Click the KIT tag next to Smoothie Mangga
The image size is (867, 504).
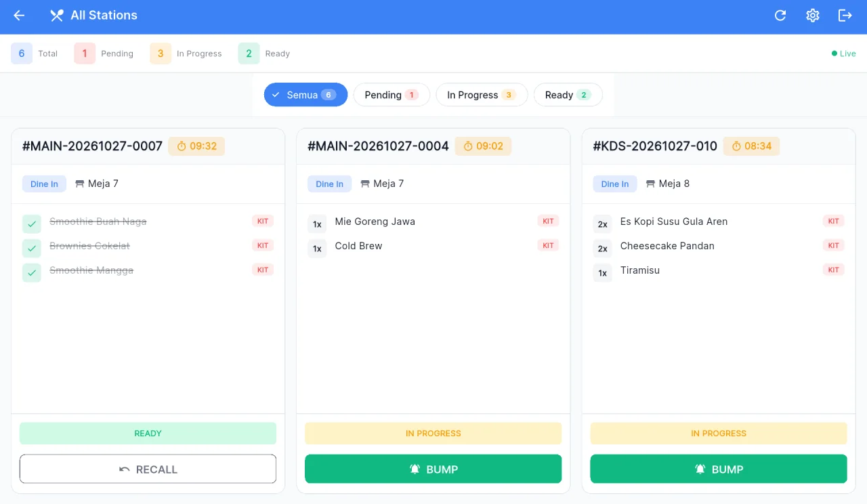263,270
